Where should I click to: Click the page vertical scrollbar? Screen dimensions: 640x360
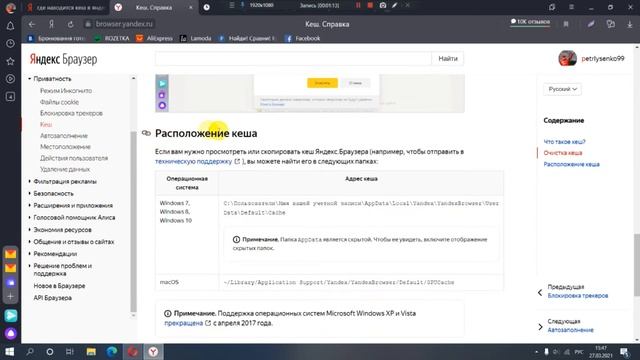point(637,264)
